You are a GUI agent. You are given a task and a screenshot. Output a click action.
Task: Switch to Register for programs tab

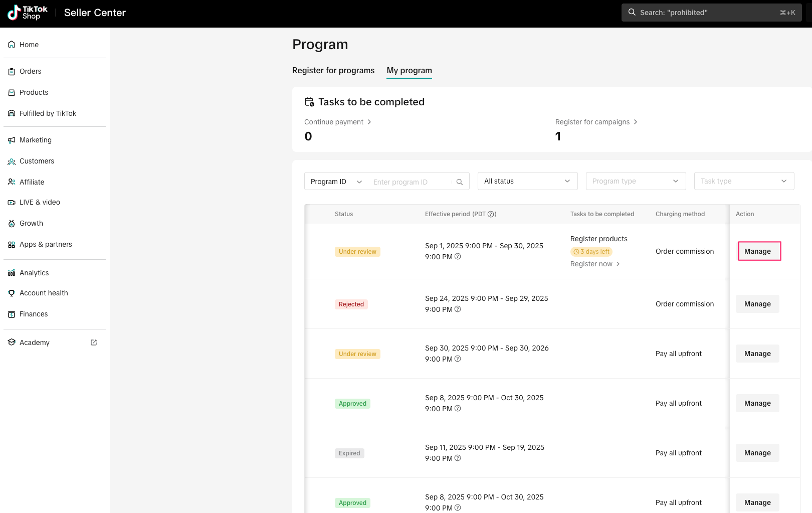coord(333,70)
